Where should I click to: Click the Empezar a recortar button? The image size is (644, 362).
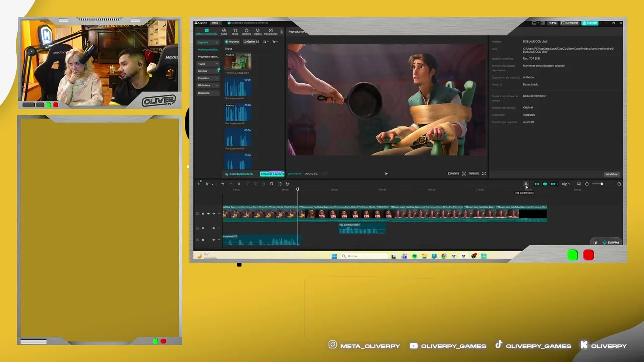pos(272,174)
